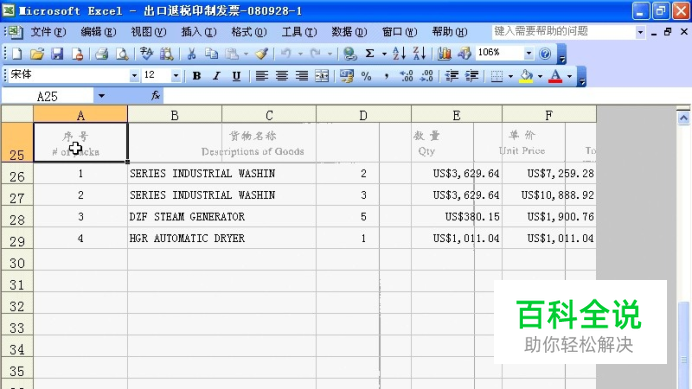Click the New workbook icon
The image size is (692, 389).
pyautogui.click(x=16, y=54)
